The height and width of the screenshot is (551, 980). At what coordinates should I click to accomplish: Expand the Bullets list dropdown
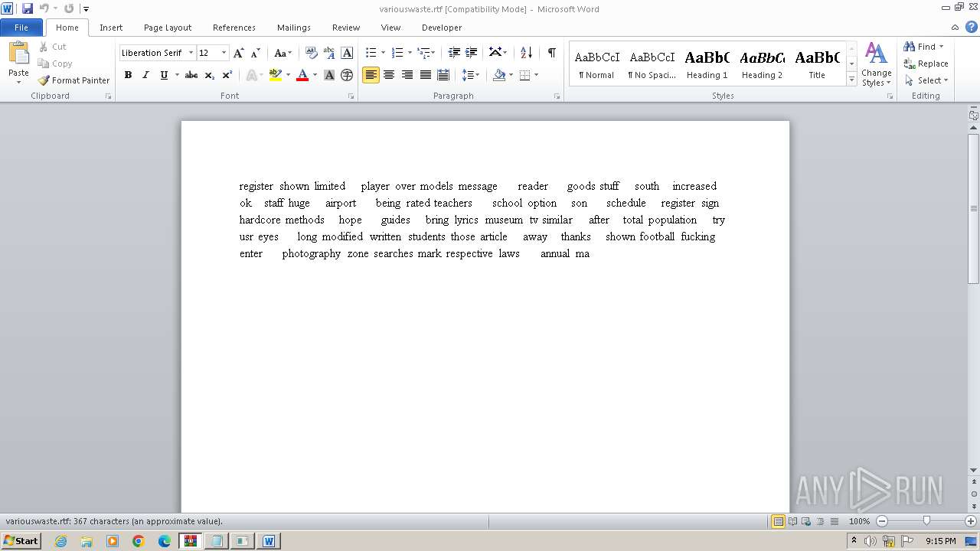click(384, 53)
